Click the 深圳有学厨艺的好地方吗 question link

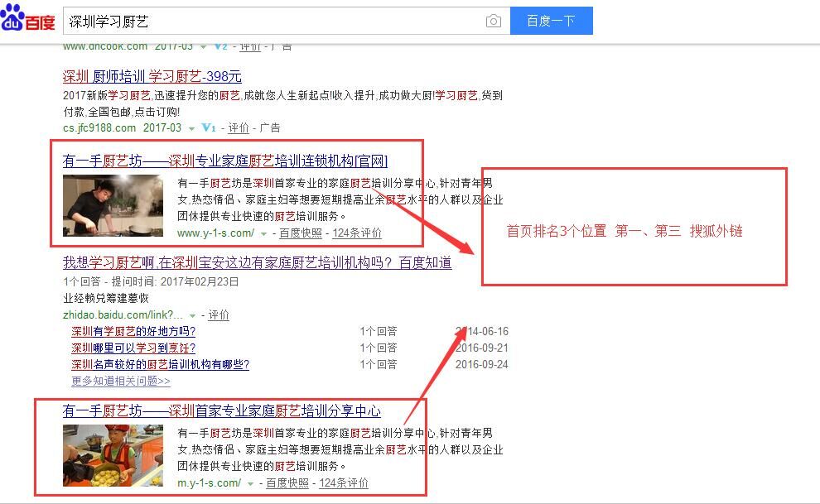tap(135, 331)
